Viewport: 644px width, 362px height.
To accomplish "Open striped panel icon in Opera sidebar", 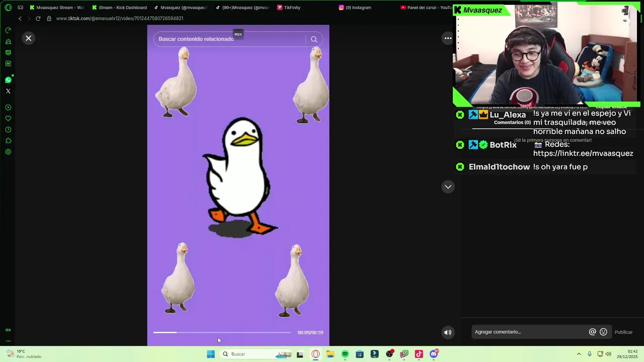I will (8, 52).
